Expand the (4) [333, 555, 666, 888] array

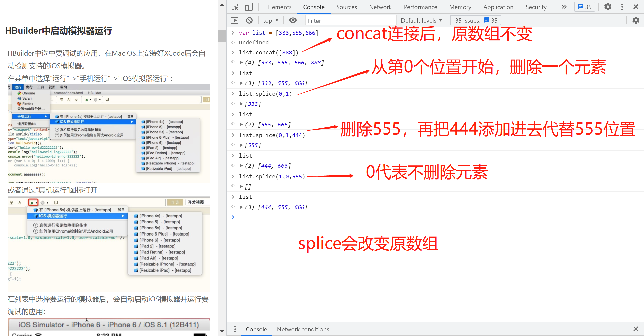[x=241, y=62]
